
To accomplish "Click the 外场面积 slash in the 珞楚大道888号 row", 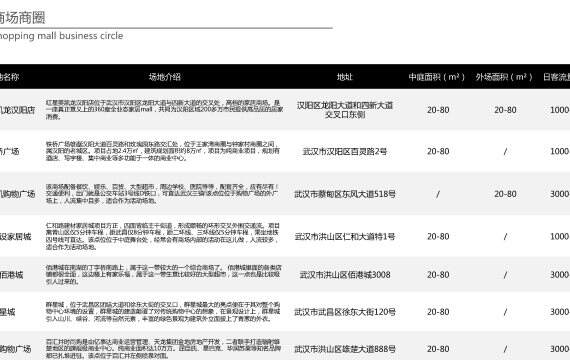I will tap(505, 349).
